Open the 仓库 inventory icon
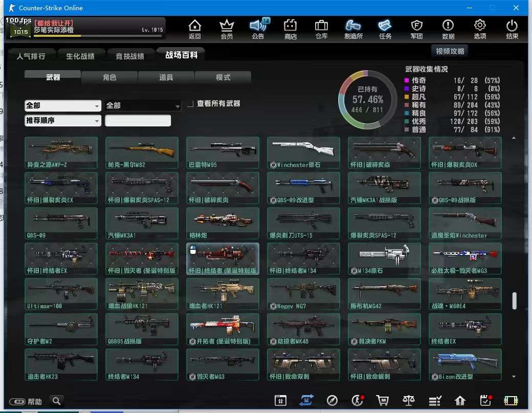 pos(321,29)
